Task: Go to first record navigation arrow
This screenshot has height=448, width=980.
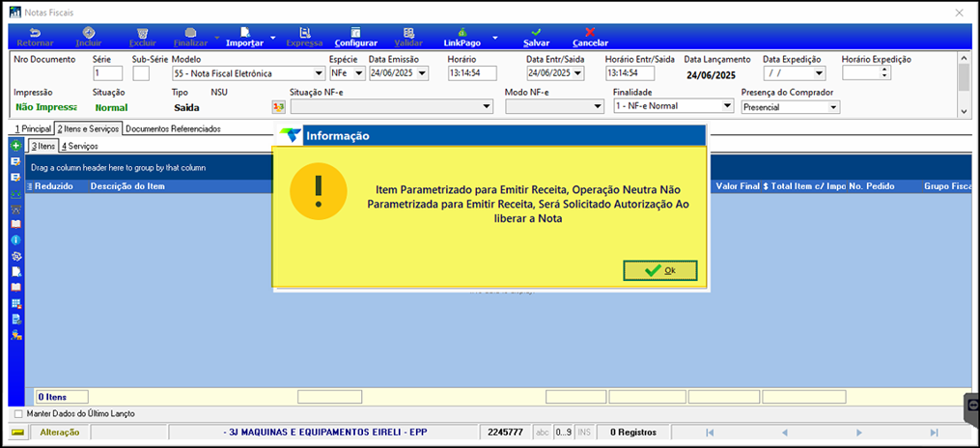Action: 710,433
